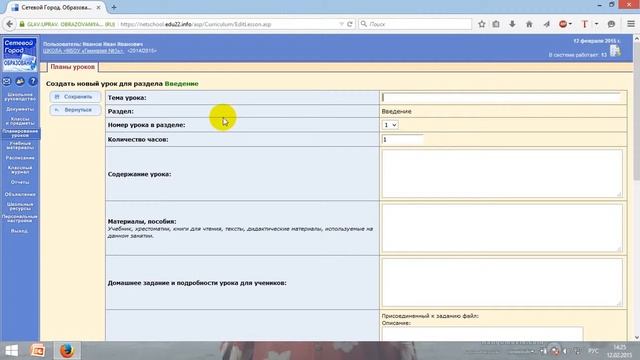Click into Домашнее задание text area
Screen dimensions: 640x360
coord(502,282)
